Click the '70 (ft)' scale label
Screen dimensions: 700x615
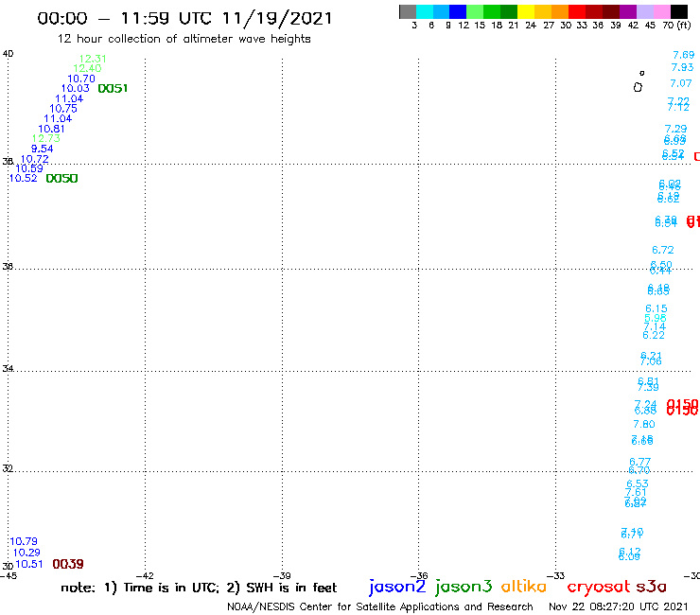click(x=676, y=25)
